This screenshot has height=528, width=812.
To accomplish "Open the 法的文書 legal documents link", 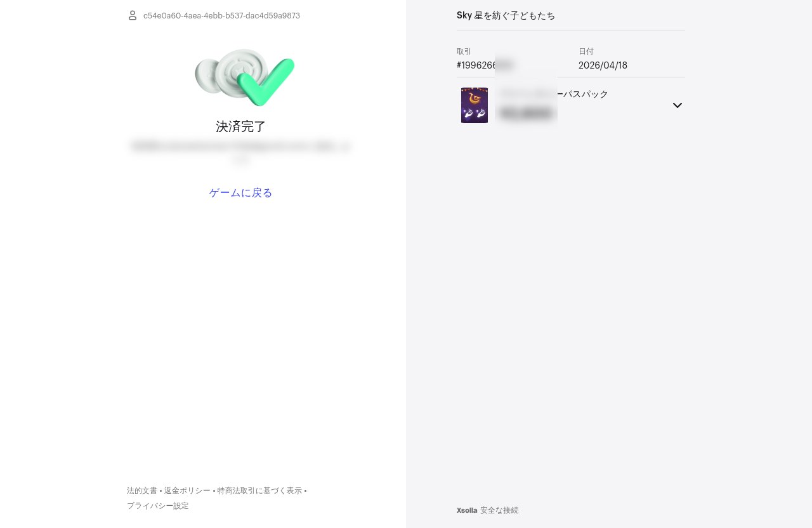I will point(142,491).
